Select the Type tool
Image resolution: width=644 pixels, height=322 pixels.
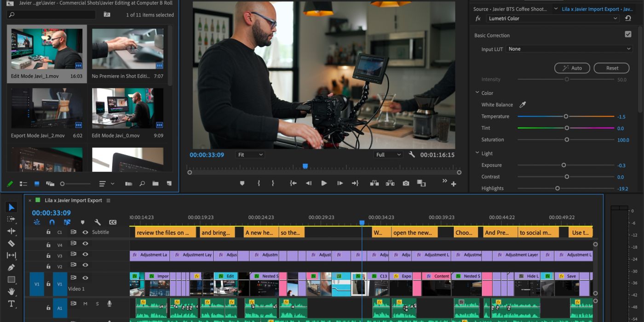pos(11,304)
